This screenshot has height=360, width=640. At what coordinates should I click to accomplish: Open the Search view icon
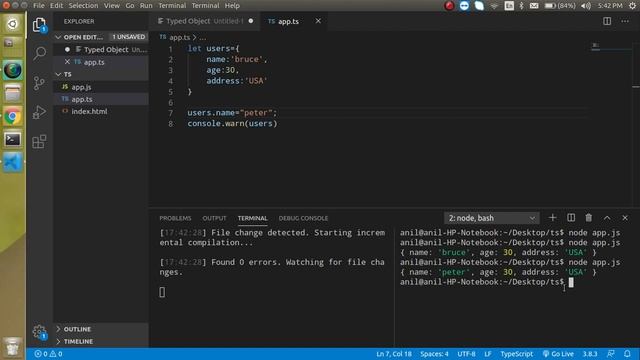[40, 53]
